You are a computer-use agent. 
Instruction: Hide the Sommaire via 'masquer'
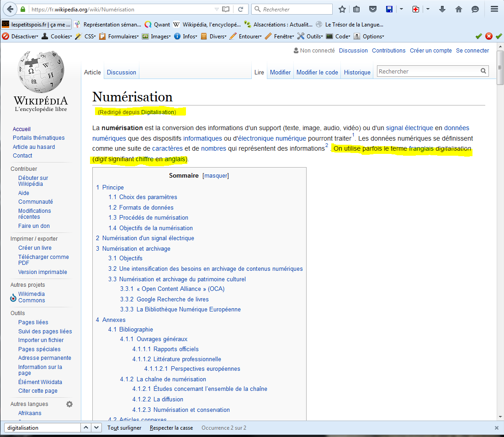point(215,176)
